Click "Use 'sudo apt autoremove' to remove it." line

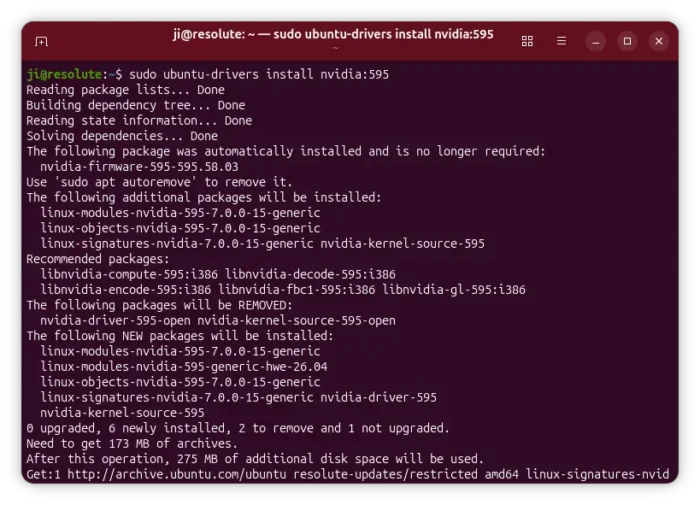tap(159, 182)
